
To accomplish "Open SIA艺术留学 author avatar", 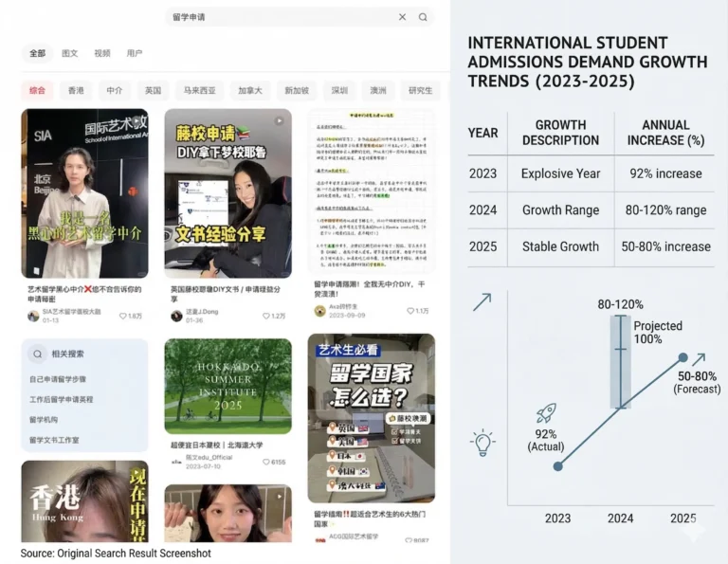I will [33, 316].
